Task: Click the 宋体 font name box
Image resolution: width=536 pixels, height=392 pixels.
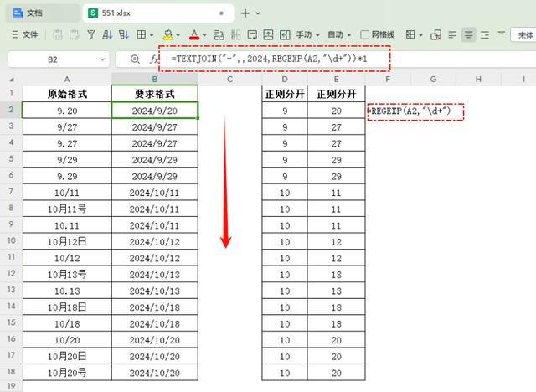Action: 523,34
